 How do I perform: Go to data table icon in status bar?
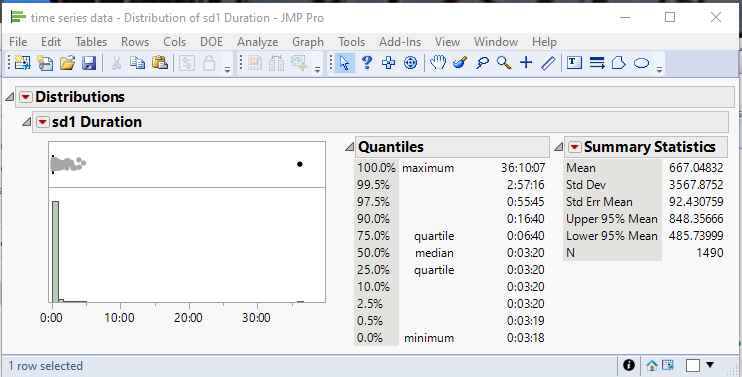pos(668,365)
